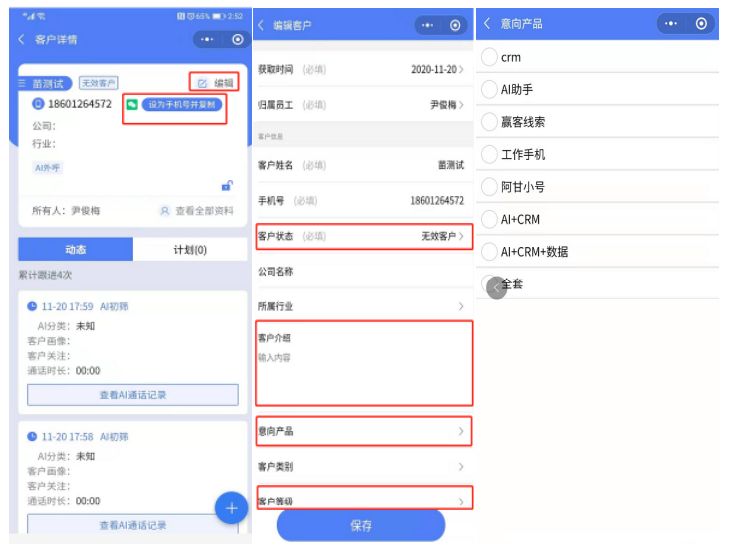Tap the gray floating back circle near 全套
This screenshot has width=742, height=560.
point(496,288)
